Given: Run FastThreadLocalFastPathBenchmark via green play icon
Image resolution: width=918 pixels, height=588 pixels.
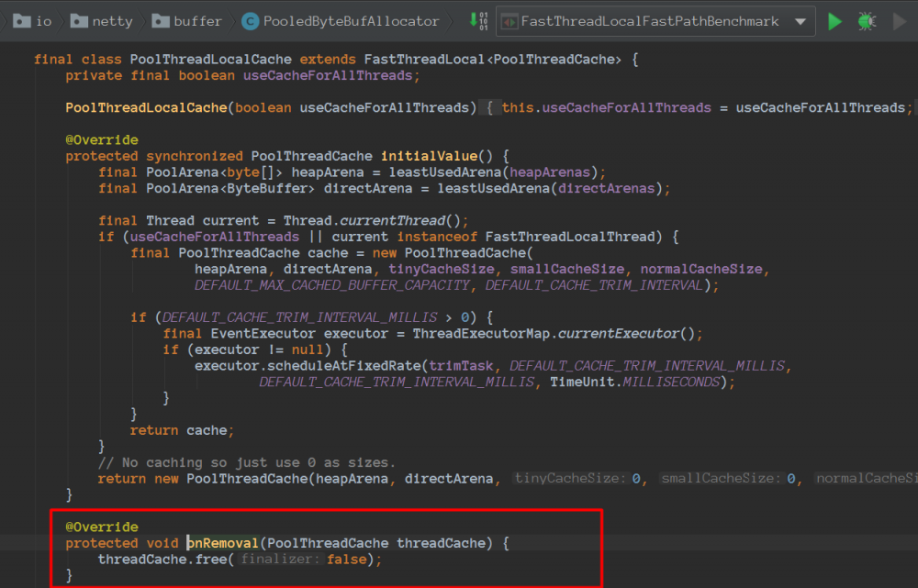Looking at the screenshot, I should click(x=834, y=21).
